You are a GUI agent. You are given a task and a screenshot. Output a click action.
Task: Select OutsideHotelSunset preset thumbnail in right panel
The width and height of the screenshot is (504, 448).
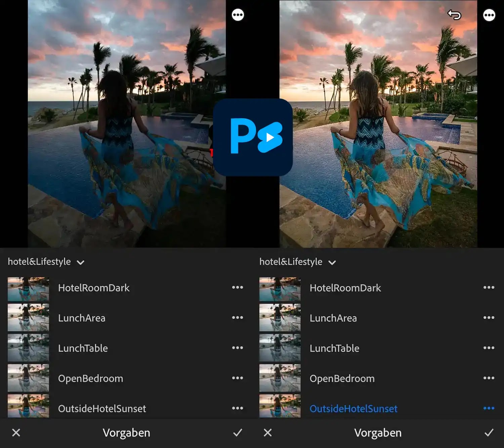280,406
